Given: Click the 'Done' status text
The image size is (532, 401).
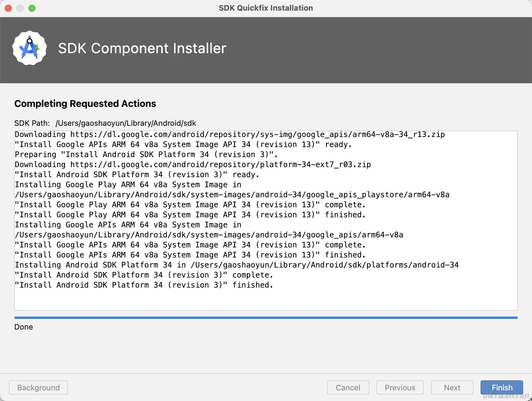Looking at the screenshot, I should 24,327.
